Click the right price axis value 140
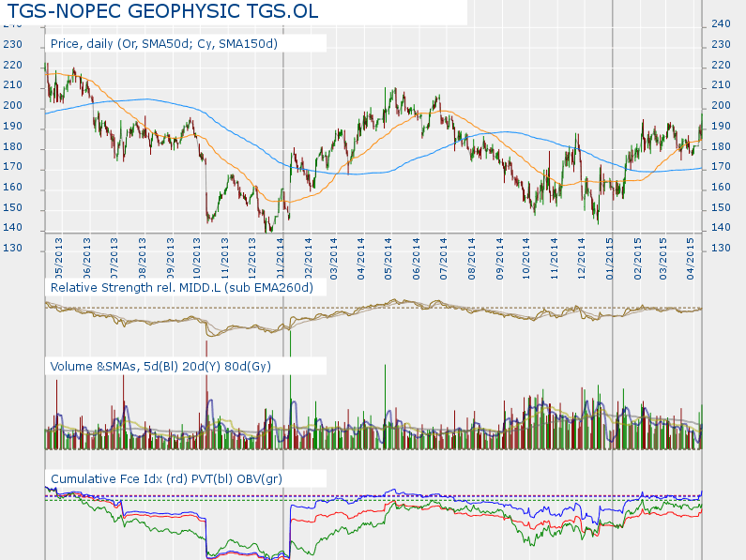 [x=721, y=227]
